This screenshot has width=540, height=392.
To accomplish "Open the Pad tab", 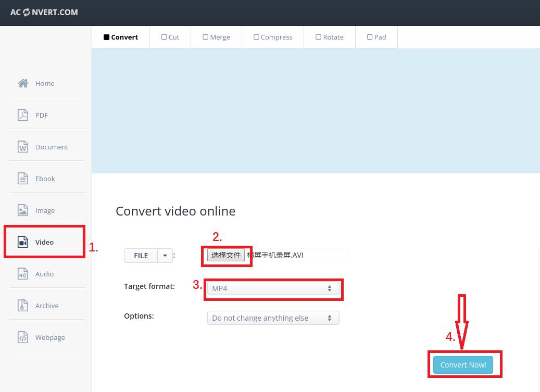I will 376,37.
